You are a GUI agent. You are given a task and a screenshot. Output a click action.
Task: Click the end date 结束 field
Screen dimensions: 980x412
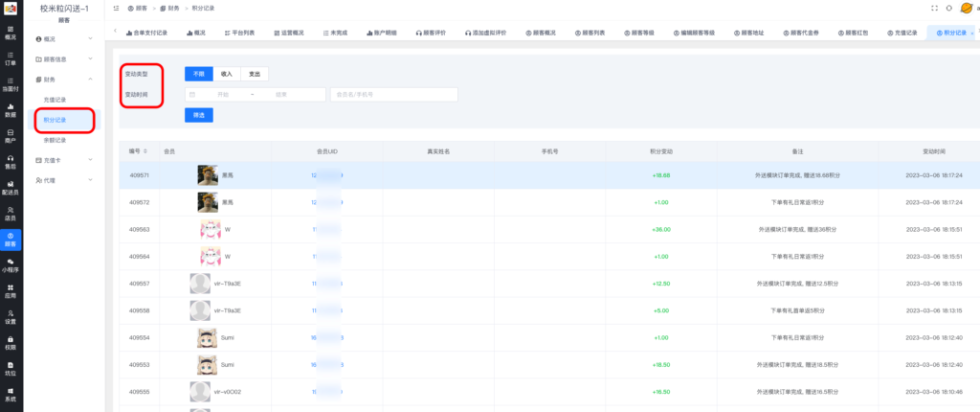281,95
